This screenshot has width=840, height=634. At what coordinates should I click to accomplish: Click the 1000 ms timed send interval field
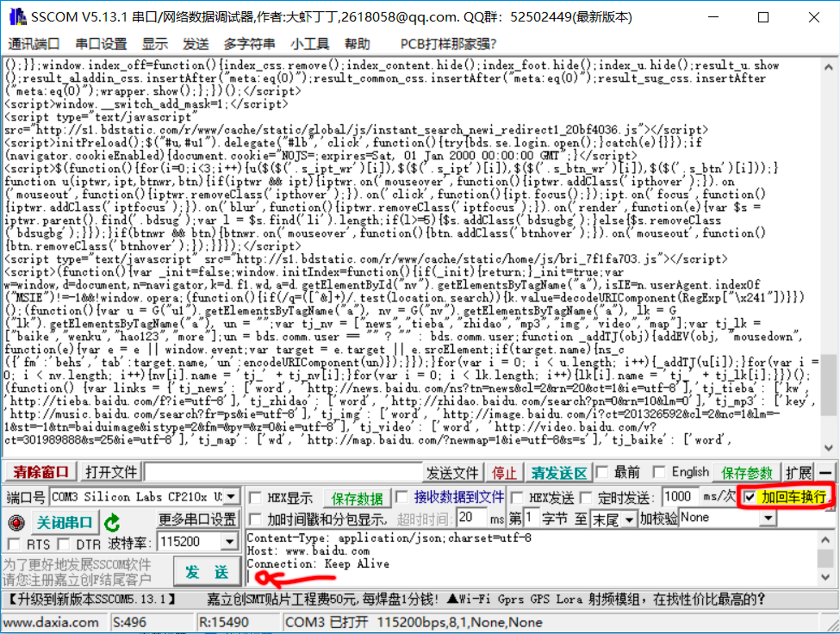point(679,497)
